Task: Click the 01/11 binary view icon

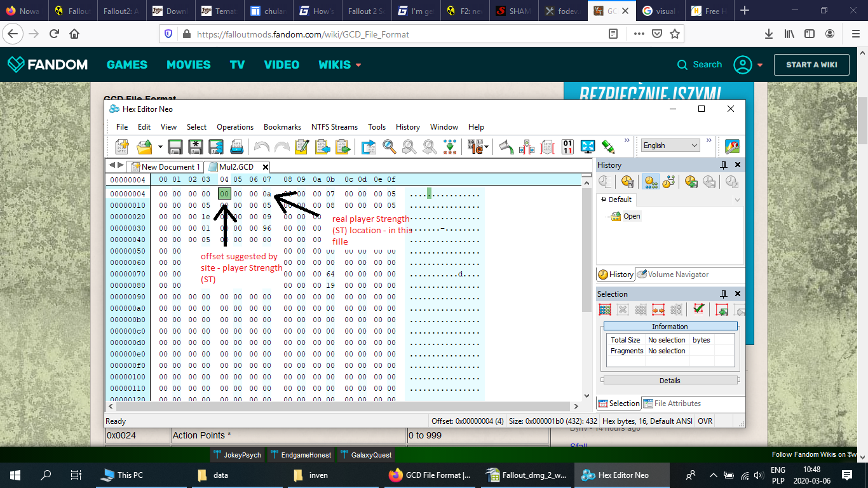Action: tap(567, 147)
